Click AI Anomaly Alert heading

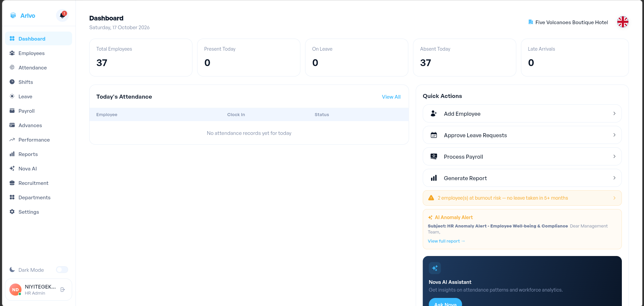[453, 217]
